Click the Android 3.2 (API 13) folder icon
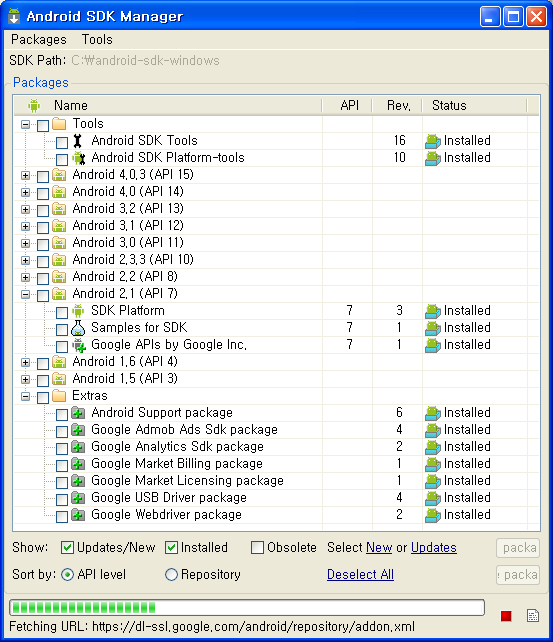 [x=59, y=209]
